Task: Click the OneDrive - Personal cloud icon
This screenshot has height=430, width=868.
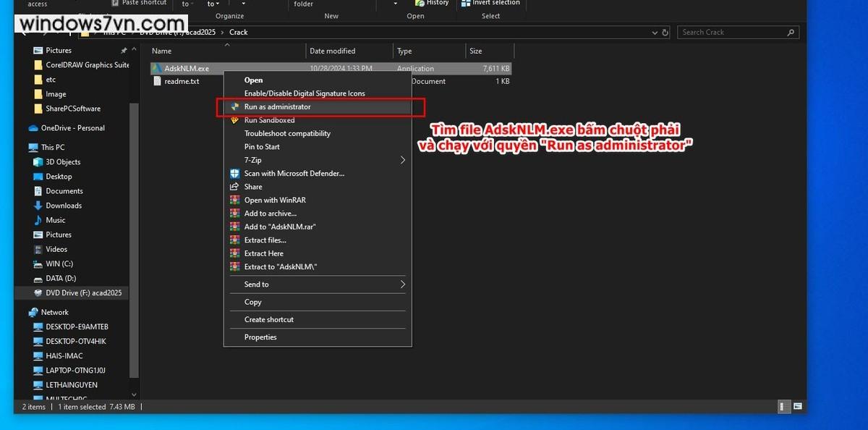Action: (x=33, y=128)
